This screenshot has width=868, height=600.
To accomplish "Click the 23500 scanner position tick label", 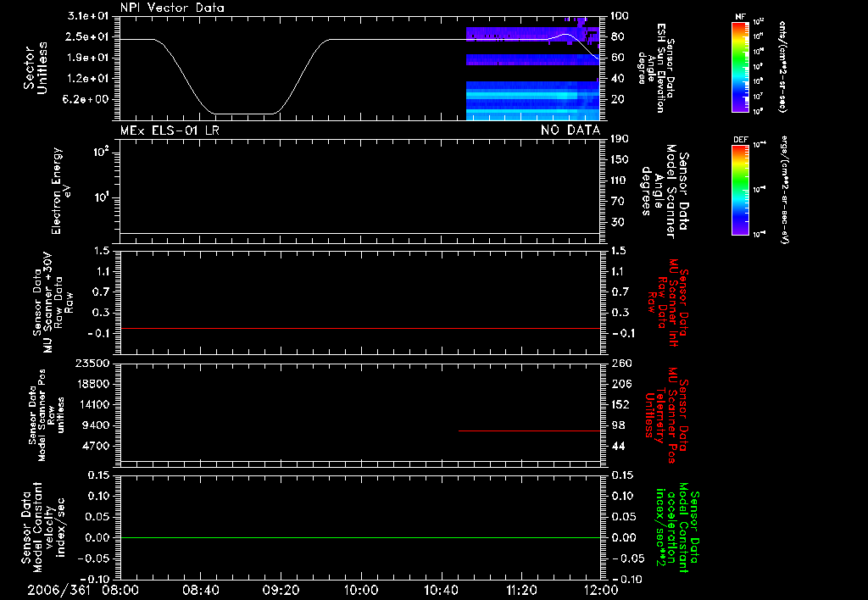I will point(92,363).
